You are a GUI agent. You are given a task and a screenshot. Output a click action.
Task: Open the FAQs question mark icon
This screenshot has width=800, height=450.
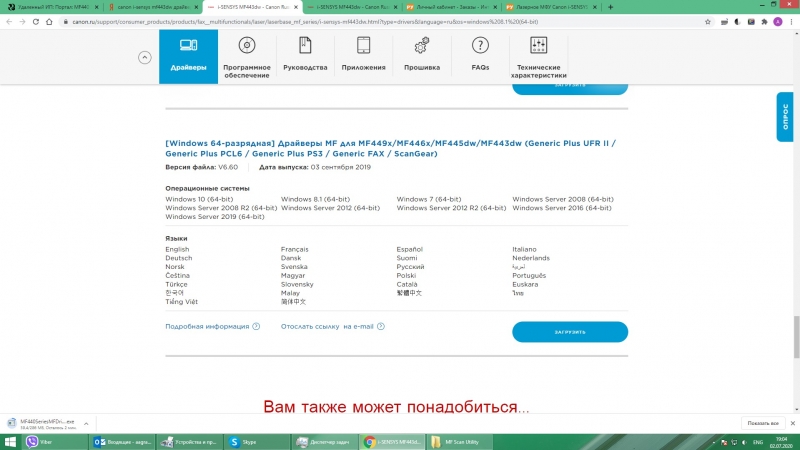(480, 46)
